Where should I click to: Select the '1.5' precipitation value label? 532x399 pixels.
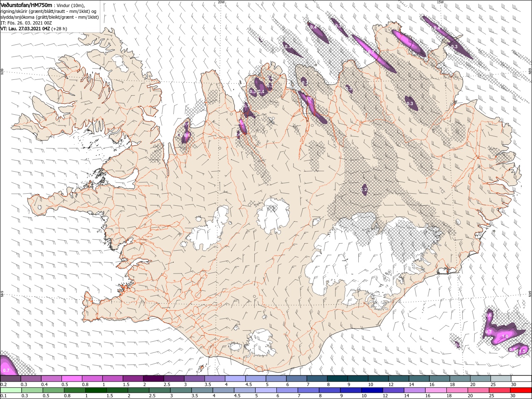pos(522,351)
